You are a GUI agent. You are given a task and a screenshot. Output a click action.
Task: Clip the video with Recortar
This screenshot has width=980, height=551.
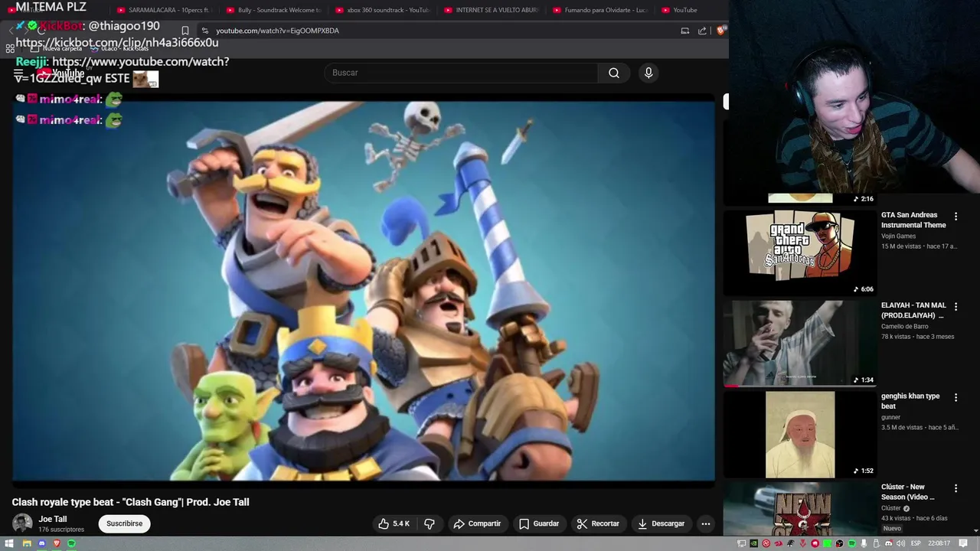(598, 523)
